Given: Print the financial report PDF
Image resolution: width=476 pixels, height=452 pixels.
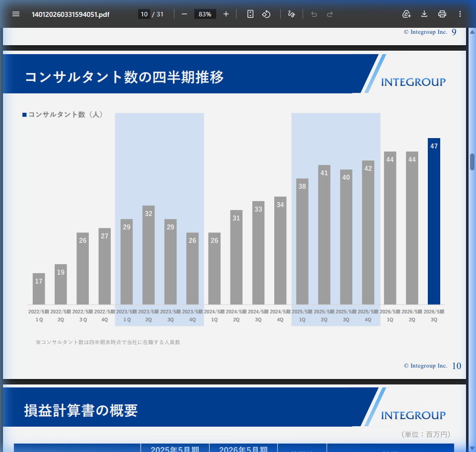Looking at the screenshot, I should point(442,14).
